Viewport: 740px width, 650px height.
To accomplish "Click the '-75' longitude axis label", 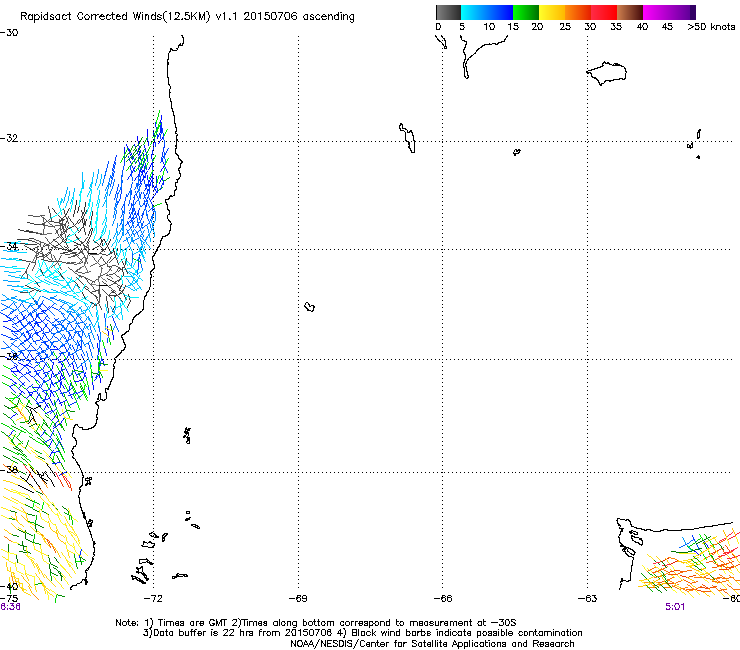I will pos(9,599).
